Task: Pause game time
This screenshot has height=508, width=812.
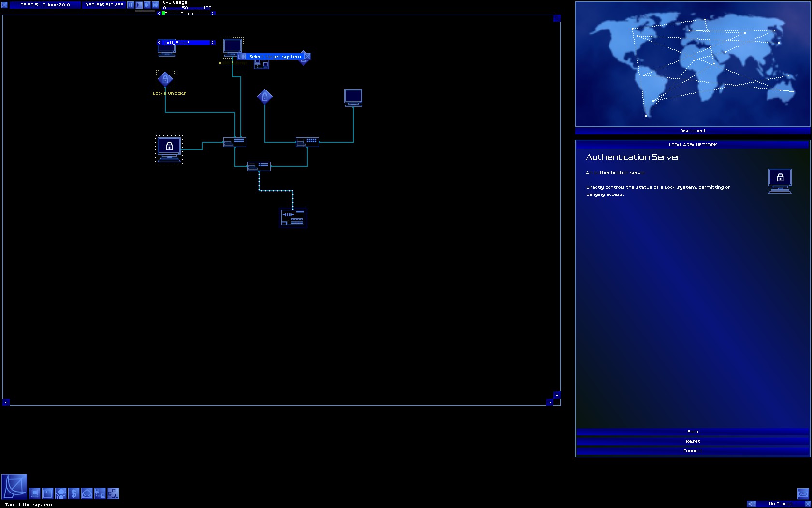Action: (130, 5)
